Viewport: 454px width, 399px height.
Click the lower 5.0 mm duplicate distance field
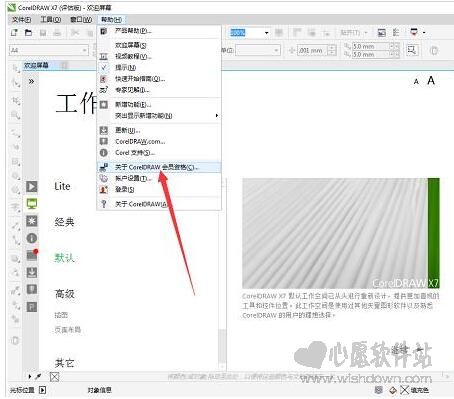[371, 54]
